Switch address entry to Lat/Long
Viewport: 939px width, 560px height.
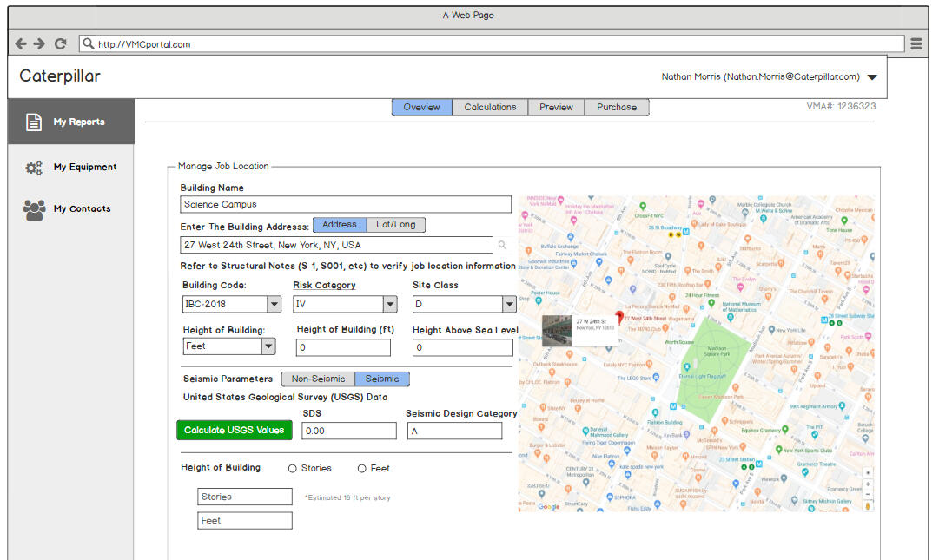395,225
